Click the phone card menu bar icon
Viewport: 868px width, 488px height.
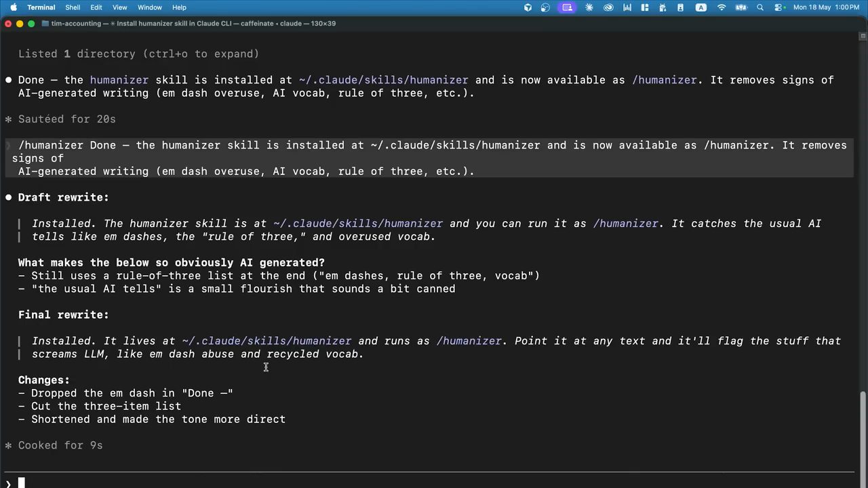(682, 7)
